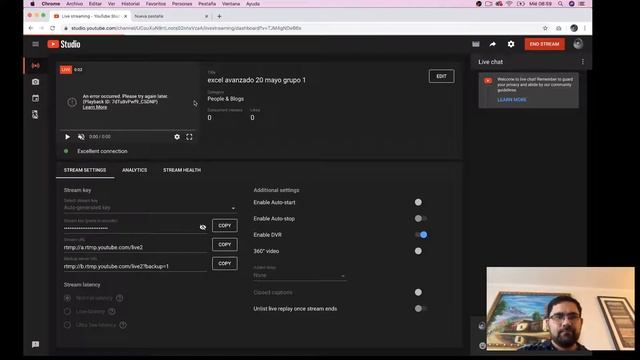Click the Chrome address bar URL

point(186,28)
